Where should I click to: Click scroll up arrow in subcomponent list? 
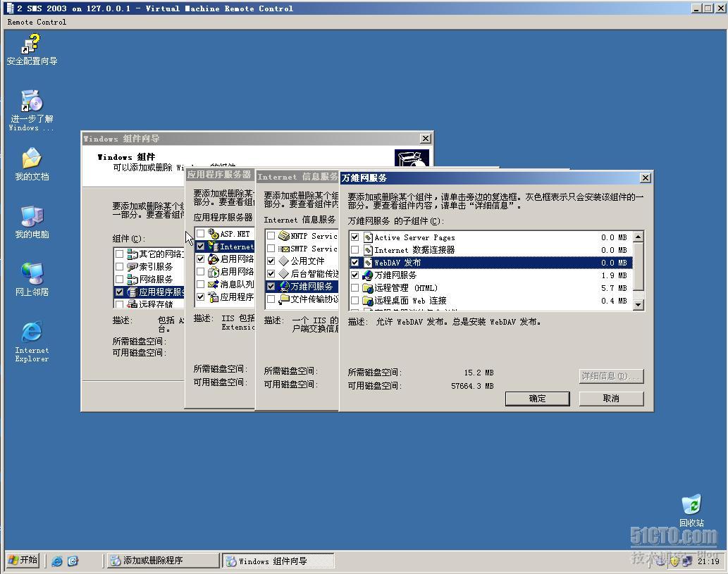coord(638,237)
